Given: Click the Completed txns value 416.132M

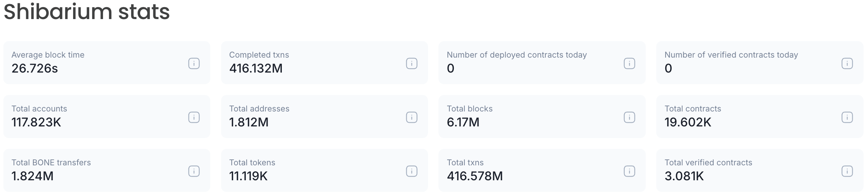Looking at the screenshot, I should [x=256, y=68].
